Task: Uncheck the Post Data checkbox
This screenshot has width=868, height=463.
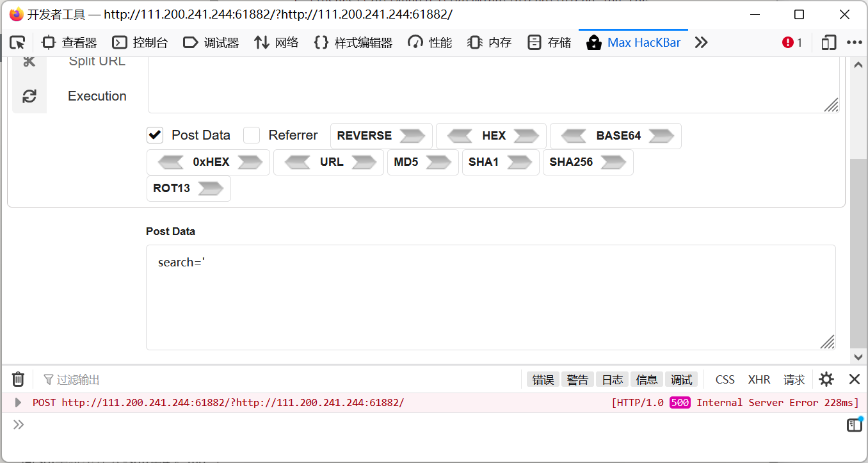Action: [154, 135]
